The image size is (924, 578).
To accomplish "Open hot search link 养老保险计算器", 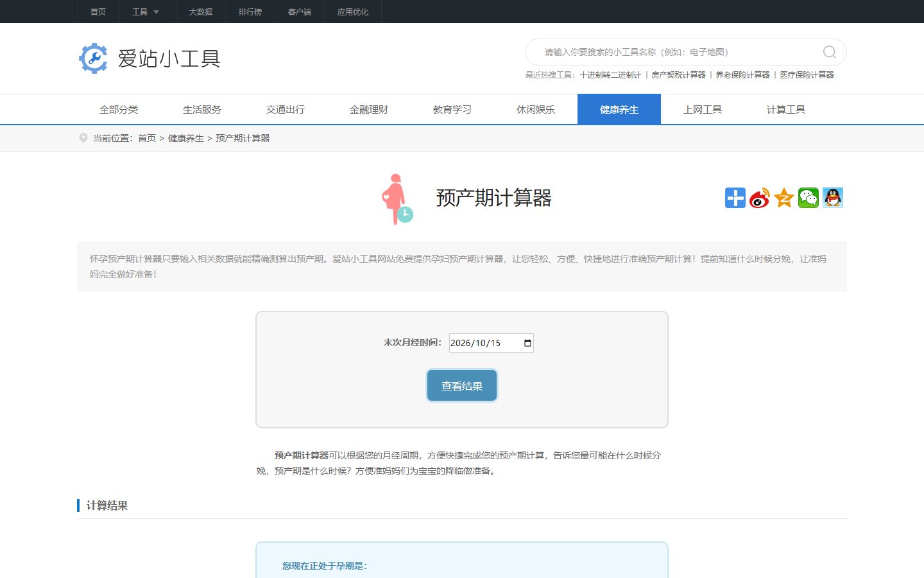I will coord(742,75).
